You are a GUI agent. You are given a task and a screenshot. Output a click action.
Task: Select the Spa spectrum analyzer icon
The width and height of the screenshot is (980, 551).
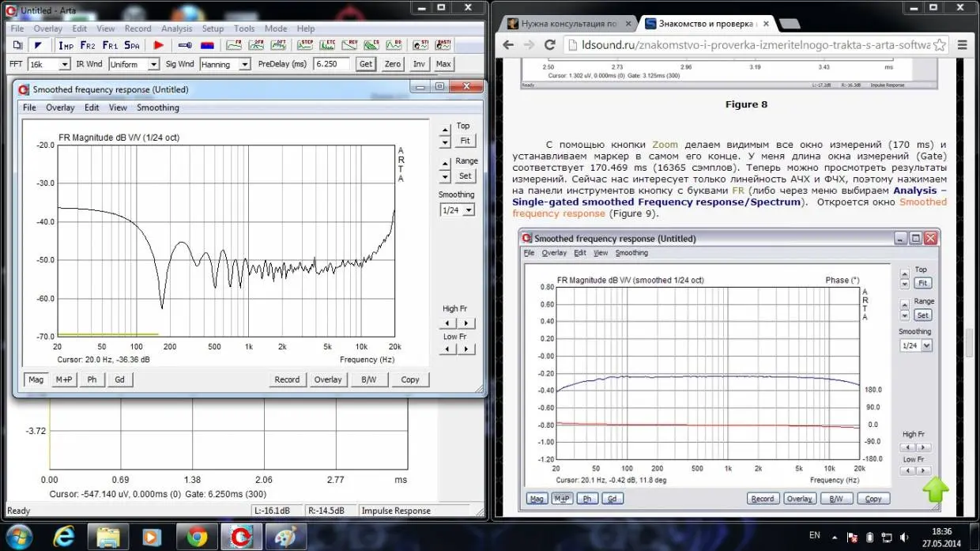131,46
